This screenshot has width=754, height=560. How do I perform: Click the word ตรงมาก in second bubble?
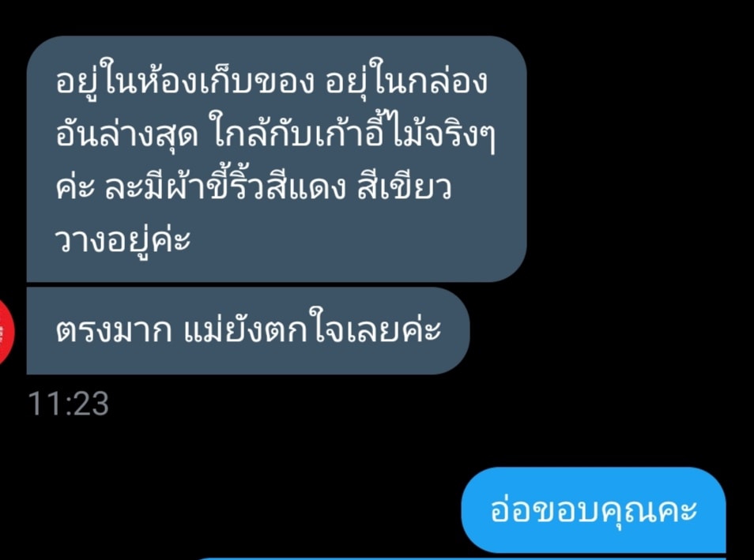pyautogui.click(x=114, y=331)
